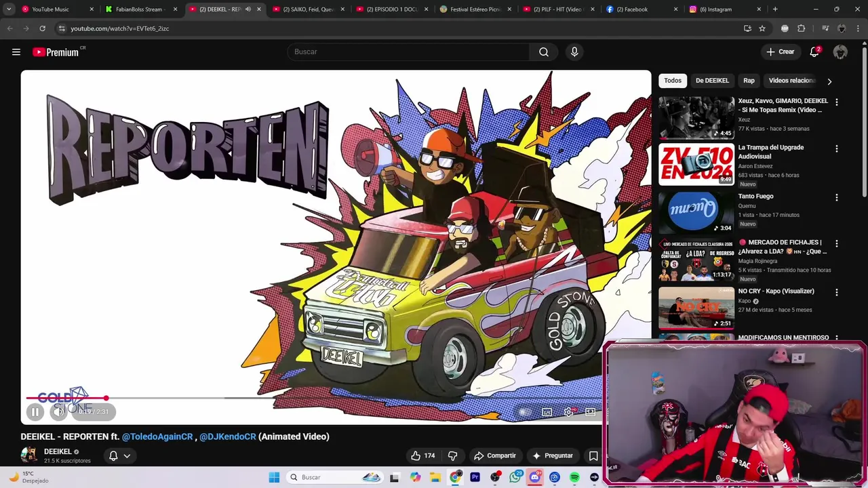Open a new browser tab
Image resolution: width=868 pixels, height=488 pixels.
pyautogui.click(x=775, y=9)
